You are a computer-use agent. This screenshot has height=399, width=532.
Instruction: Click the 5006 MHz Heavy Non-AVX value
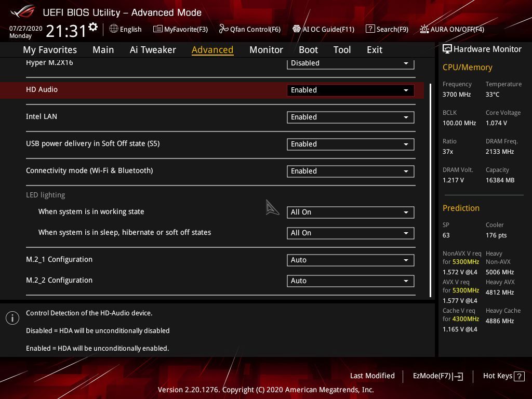[x=499, y=272]
